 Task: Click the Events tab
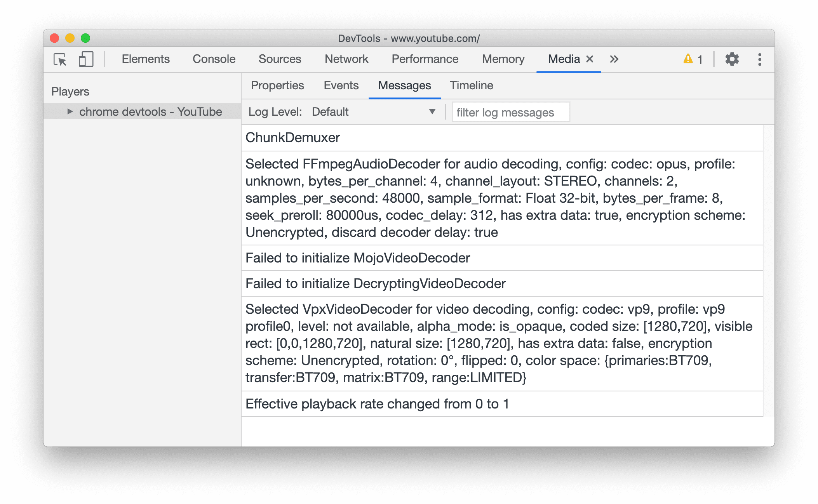click(x=341, y=85)
